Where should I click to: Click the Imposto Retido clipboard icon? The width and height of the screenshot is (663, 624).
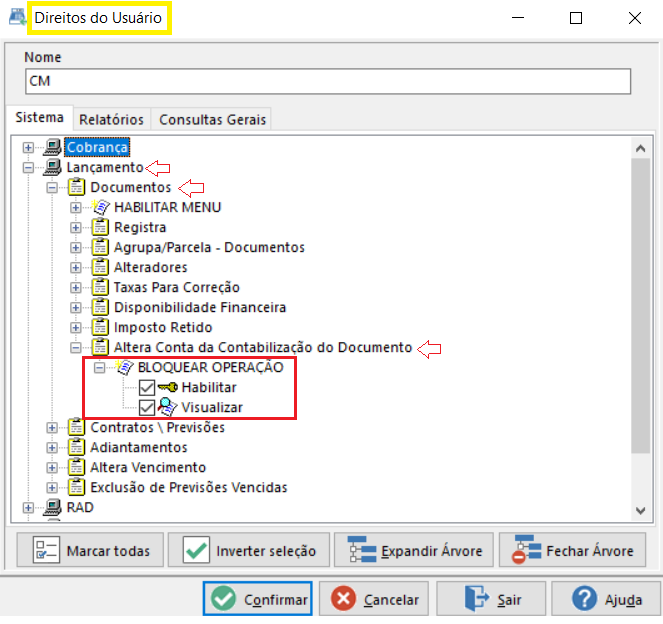click(x=100, y=327)
